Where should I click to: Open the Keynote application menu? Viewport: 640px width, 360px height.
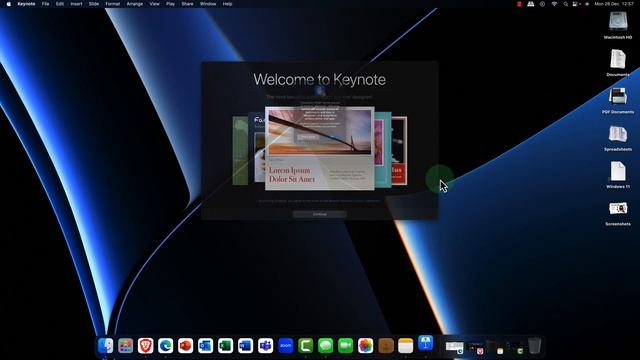click(26, 4)
